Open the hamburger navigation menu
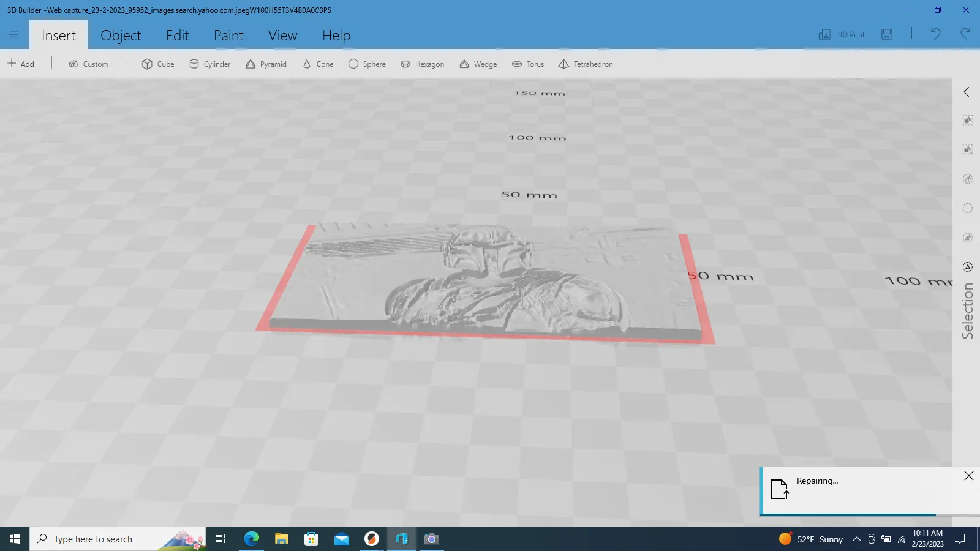 pyautogui.click(x=13, y=35)
